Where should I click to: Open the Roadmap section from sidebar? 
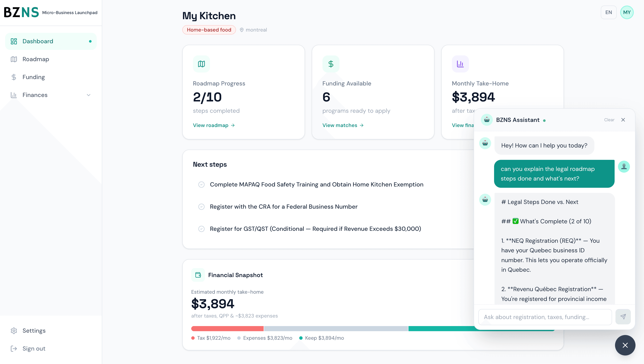[36, 59]
